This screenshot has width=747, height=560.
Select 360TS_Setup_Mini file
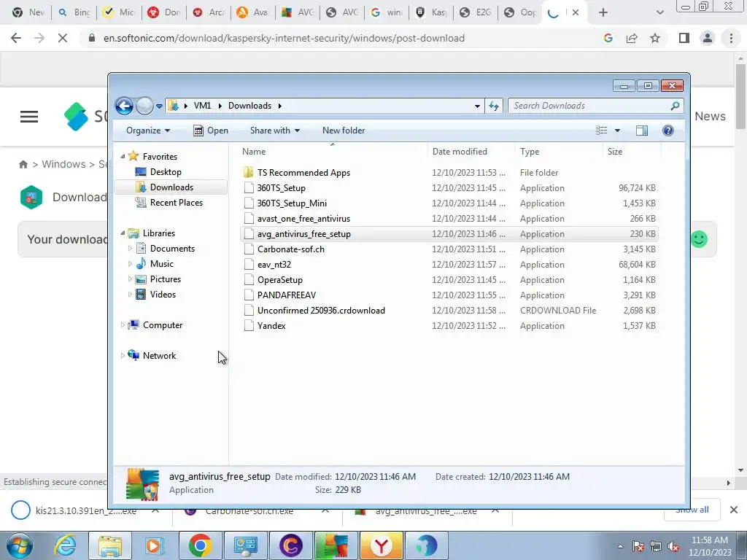292,203
